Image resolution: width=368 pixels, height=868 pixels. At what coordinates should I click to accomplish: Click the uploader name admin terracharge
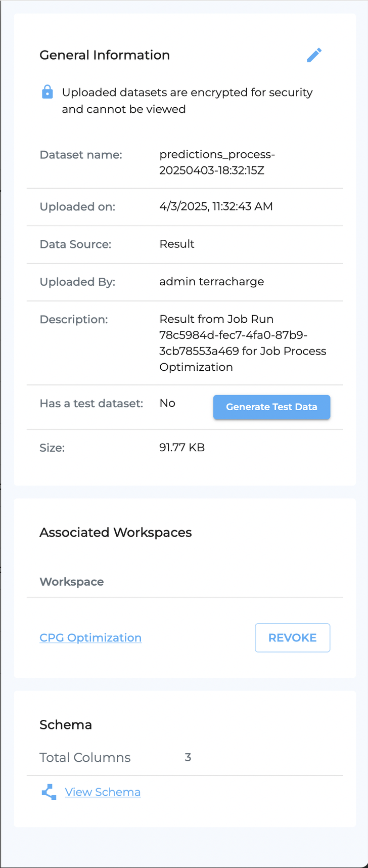pyautogui.click(x=211, y=281)
